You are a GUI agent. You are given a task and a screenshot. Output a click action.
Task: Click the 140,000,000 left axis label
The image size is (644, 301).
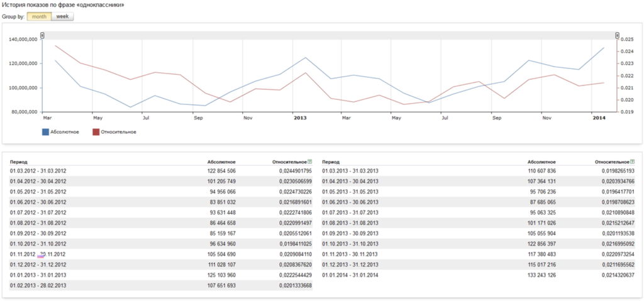point(23,40)
